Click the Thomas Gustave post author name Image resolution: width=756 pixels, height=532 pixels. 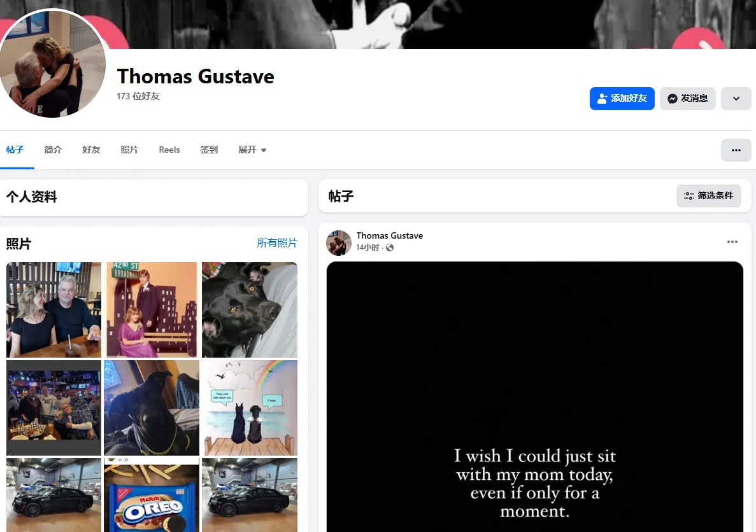[x=390, y=235]
